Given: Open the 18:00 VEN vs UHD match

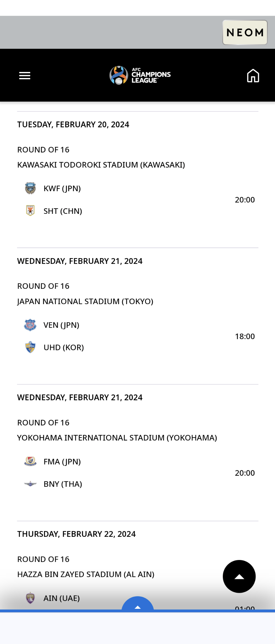Looking at the screenshot, I should point(245,336).
